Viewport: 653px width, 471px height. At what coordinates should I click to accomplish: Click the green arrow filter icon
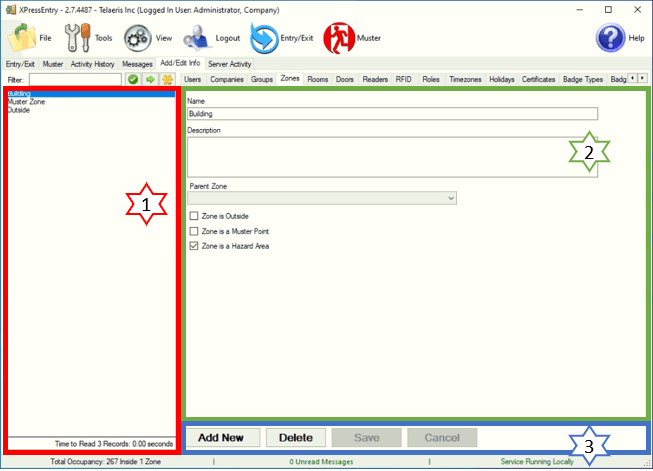click(150, 79)
